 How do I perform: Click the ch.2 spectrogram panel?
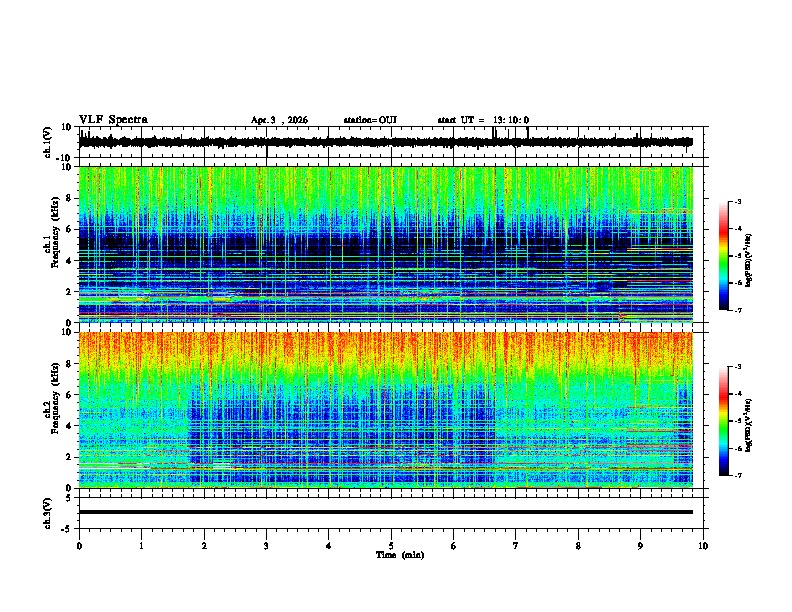pyautogui.click(x=385, y=410)
